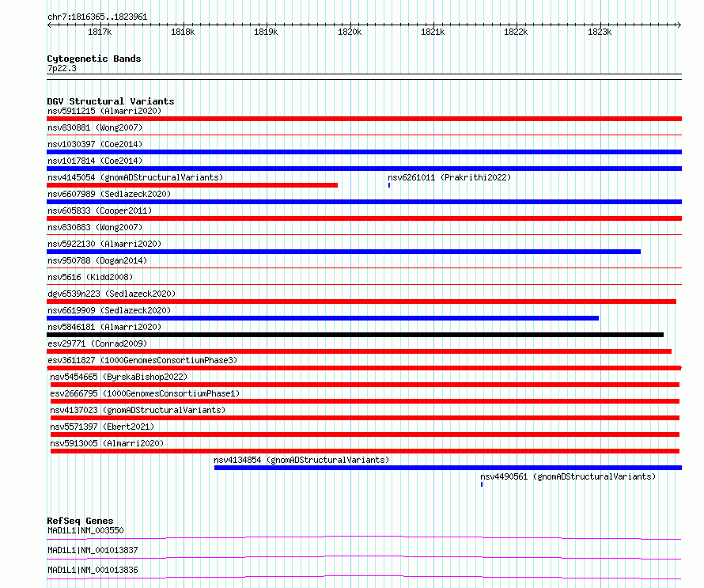Click the blue nsv6619909 variant bar

point(323,318)
